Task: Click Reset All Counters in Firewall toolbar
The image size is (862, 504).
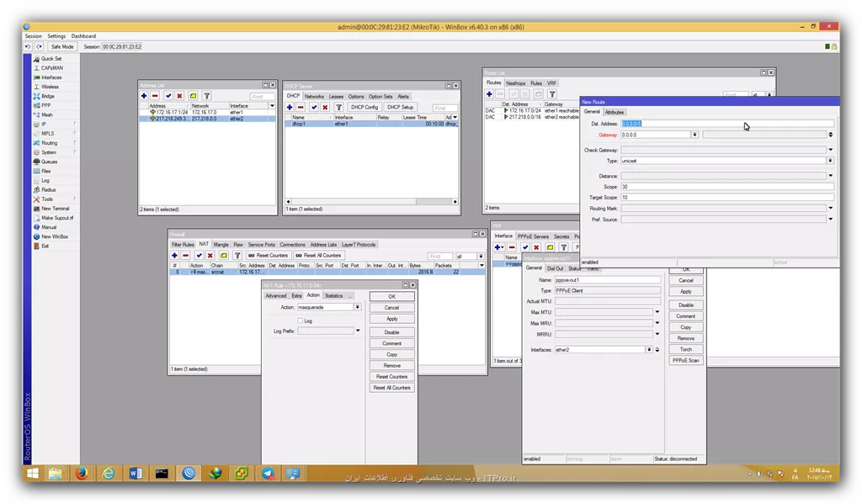Action: coord(318,255)
